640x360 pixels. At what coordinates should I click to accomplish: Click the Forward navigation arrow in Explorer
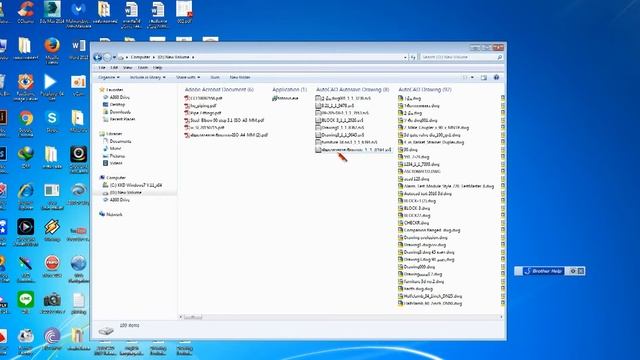107,57
